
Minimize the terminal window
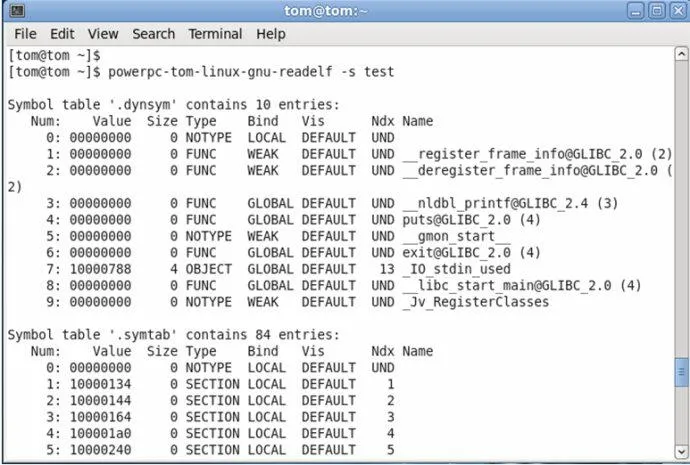635,11
